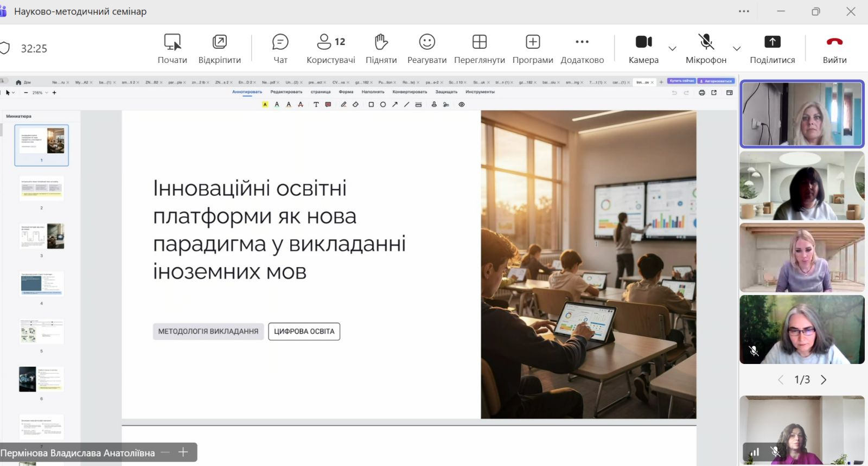The width and height of the screenshot is (868, 466).
Task: Select the pencil drawing tool
Action: pyautogui.click(x=343, y=105)
